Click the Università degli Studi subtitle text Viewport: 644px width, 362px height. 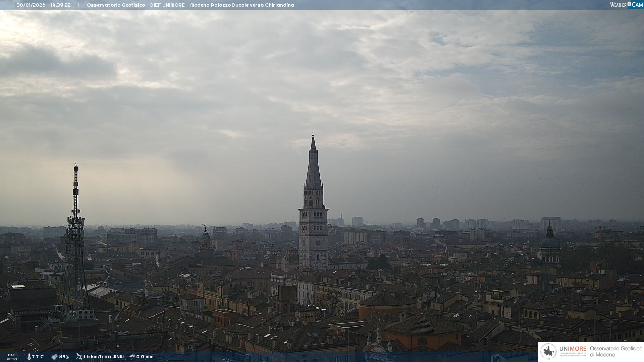[x=573, y=354]
